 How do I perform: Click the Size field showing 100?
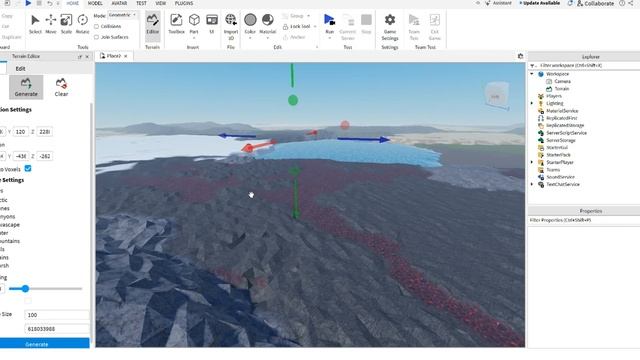pyautogui.click(x=57, y=315)
